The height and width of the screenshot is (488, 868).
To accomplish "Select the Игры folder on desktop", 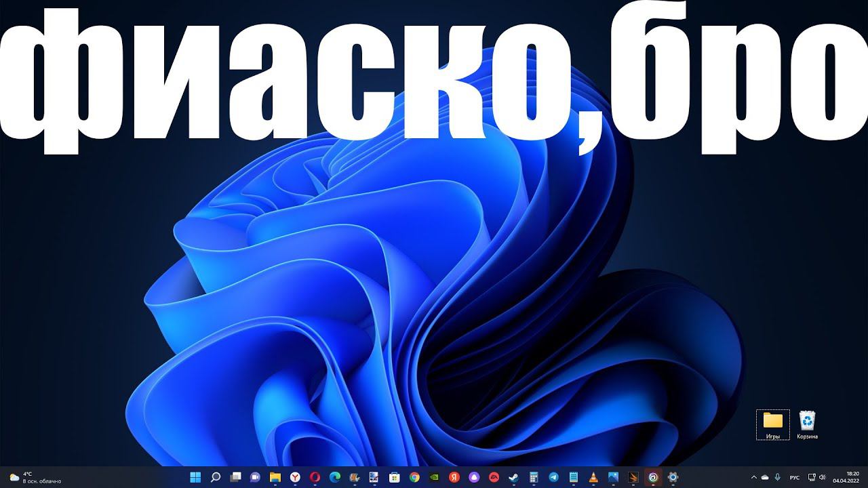I will (x=773, y=425).
